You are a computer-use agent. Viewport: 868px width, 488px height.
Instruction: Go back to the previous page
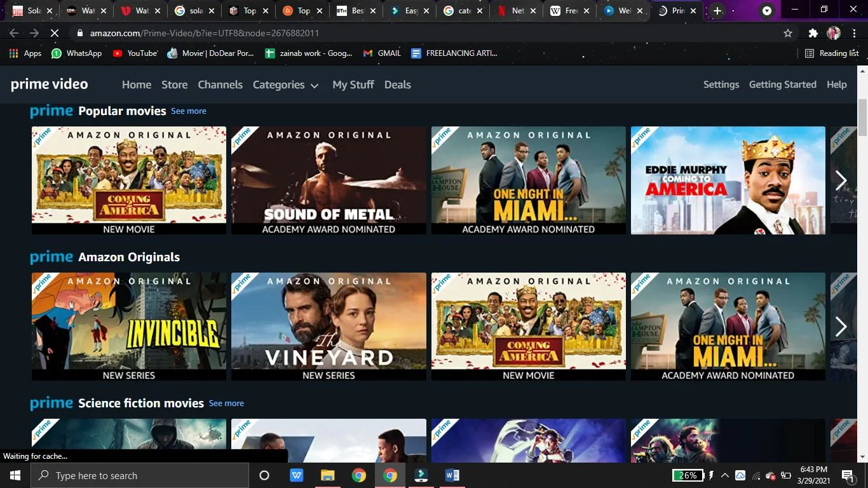(14, 33)
